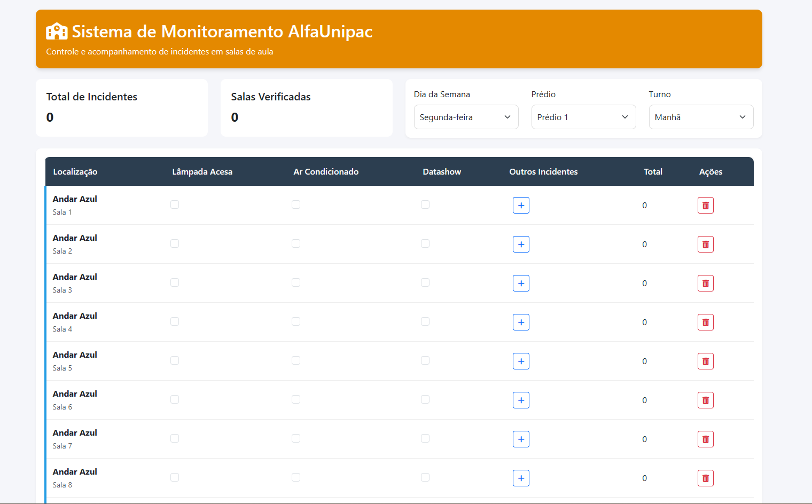Click the school building icon in header

(x=57, y=31)
